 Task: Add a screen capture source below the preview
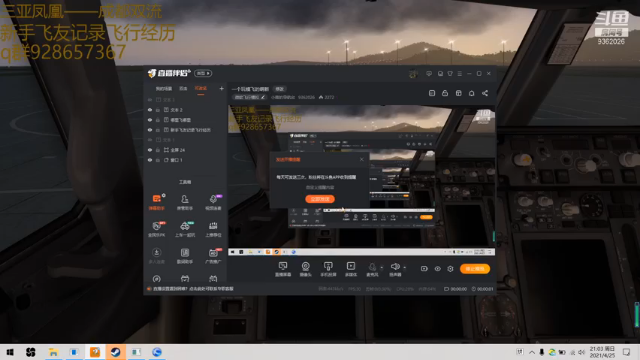pos(283,269)
